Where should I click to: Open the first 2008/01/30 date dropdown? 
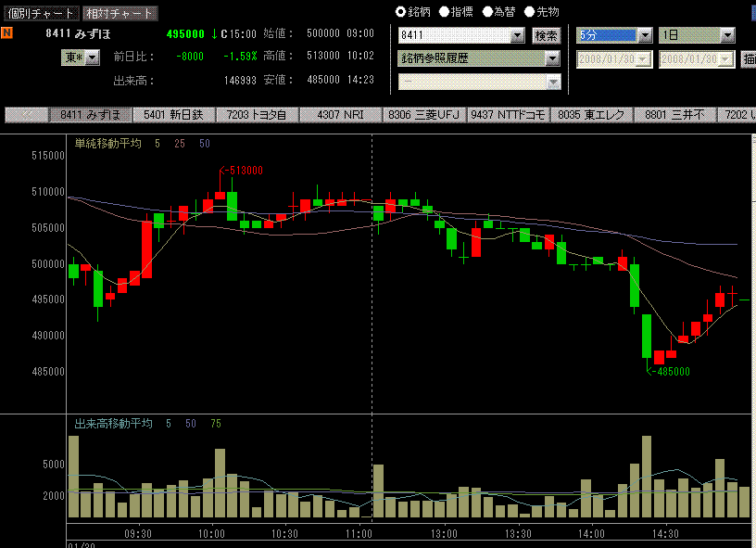[643, 58]
